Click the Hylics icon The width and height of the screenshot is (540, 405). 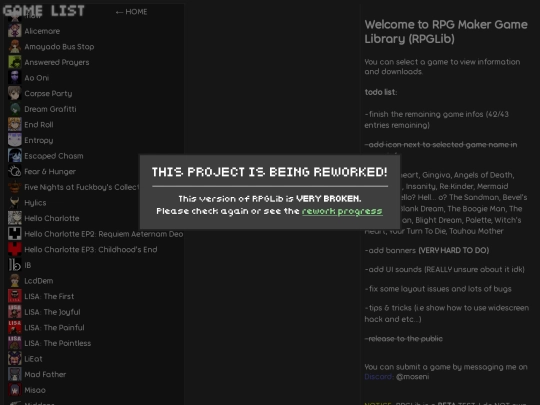click(x=14, y=202)
